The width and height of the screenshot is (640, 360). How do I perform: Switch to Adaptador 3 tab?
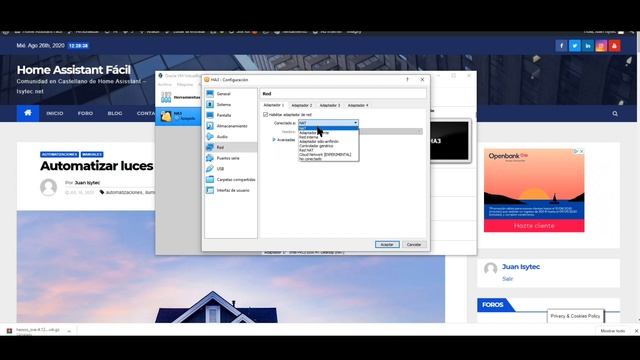click(x=330, y=105)
